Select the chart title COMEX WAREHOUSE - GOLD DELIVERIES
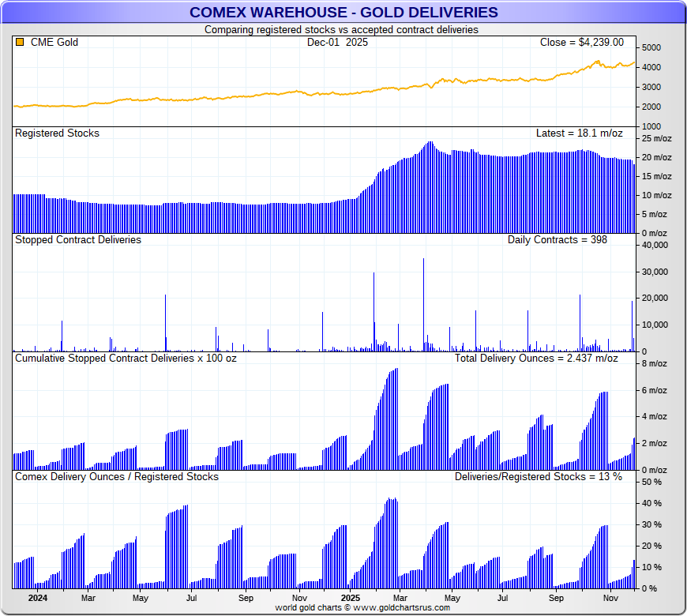 pyautogui.click(x=343, y=12)
